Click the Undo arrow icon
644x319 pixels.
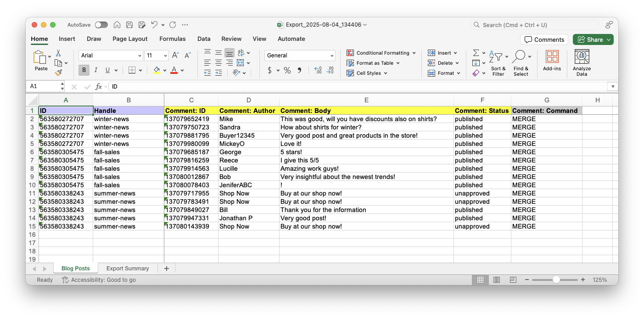tap(154, 25)
